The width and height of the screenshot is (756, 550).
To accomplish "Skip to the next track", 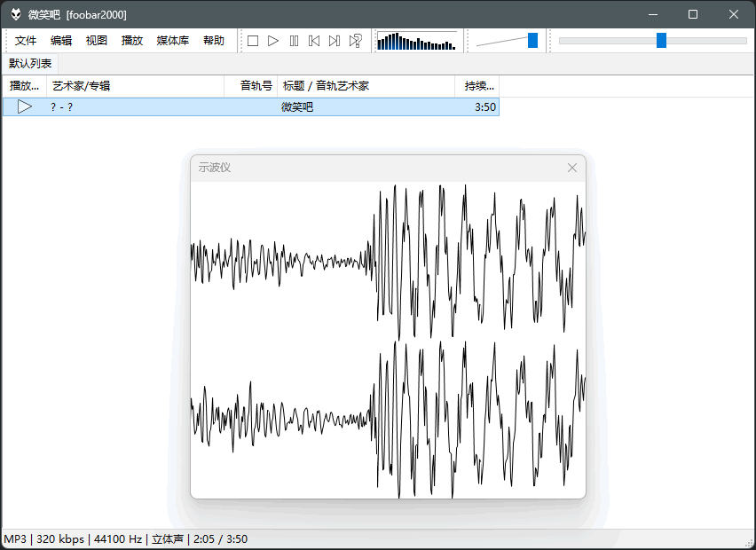I will (335, 41).
